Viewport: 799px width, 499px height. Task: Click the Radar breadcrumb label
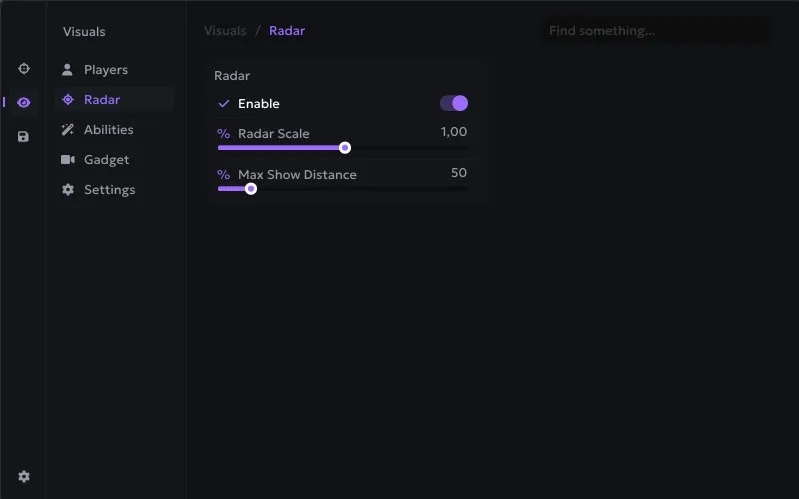click(287, 31)
